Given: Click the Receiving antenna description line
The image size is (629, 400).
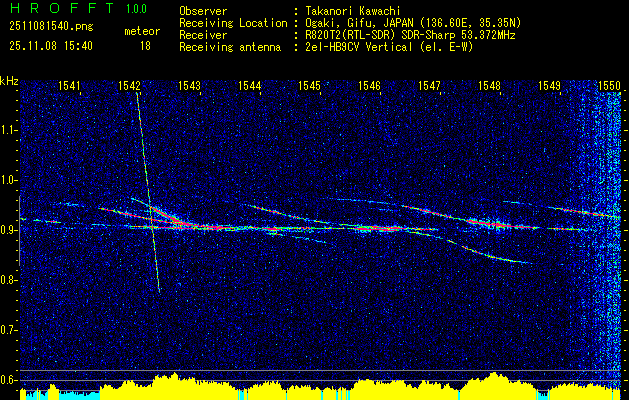Looking at the screenshot, I should coord(326,47).
